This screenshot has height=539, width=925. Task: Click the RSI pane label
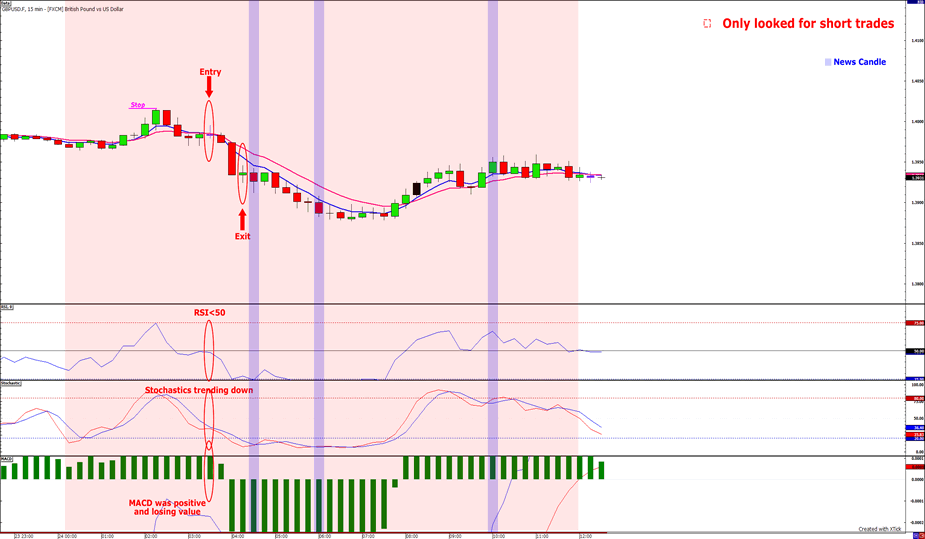[x=6, y=307]
